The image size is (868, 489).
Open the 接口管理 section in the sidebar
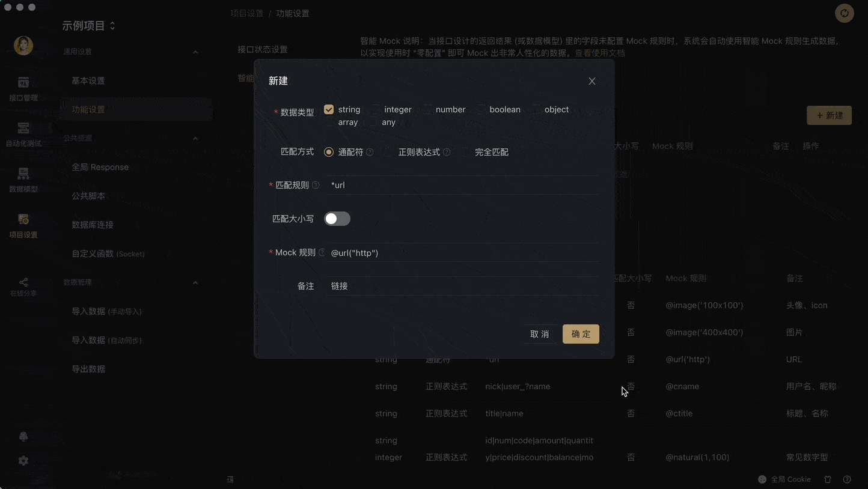coord(23,89)
